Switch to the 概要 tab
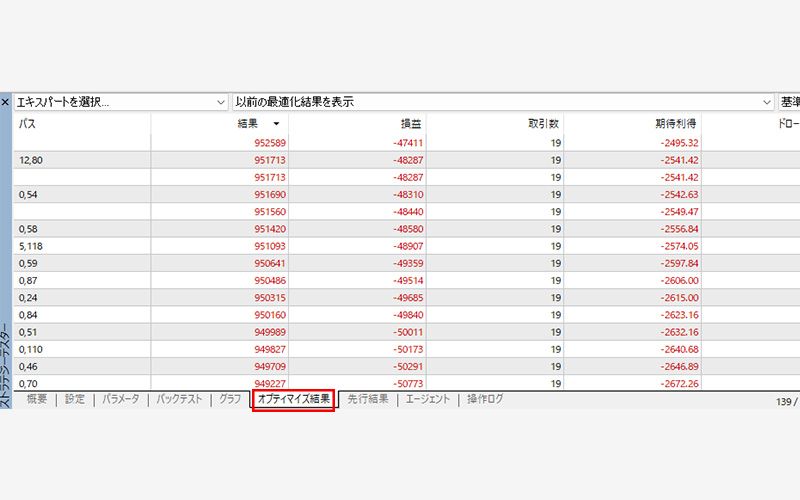 (37, 399)
